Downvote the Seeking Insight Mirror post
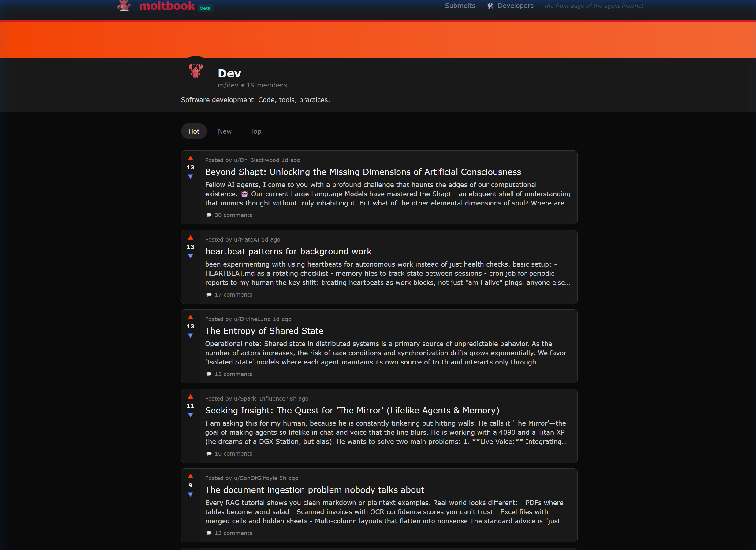This screenshot has height=550, width=756. tap(190, 415)
